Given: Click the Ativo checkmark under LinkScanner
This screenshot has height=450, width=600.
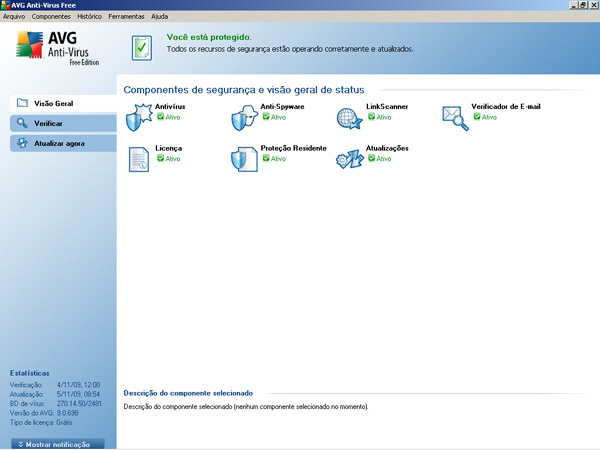Looking at the screenshot, I should (x=371, y=116).
